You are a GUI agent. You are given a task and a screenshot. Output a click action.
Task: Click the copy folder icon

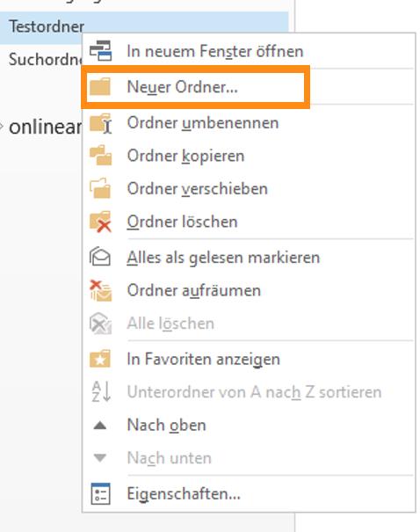coord(100,156)
